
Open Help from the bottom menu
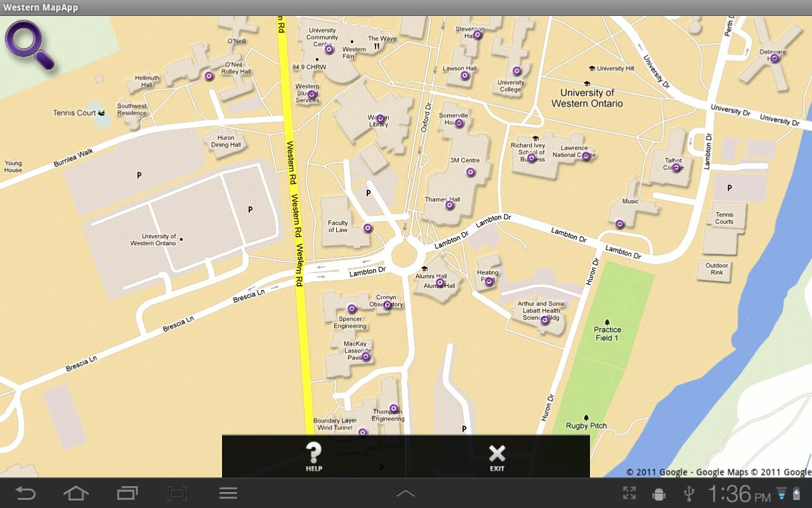pos(314,457)
